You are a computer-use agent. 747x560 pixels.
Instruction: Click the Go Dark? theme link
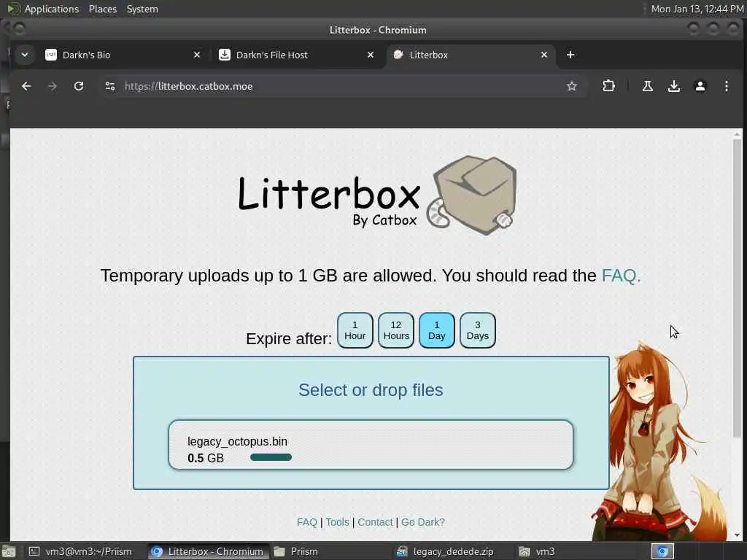pyautogui.click(x=423, y=522)
